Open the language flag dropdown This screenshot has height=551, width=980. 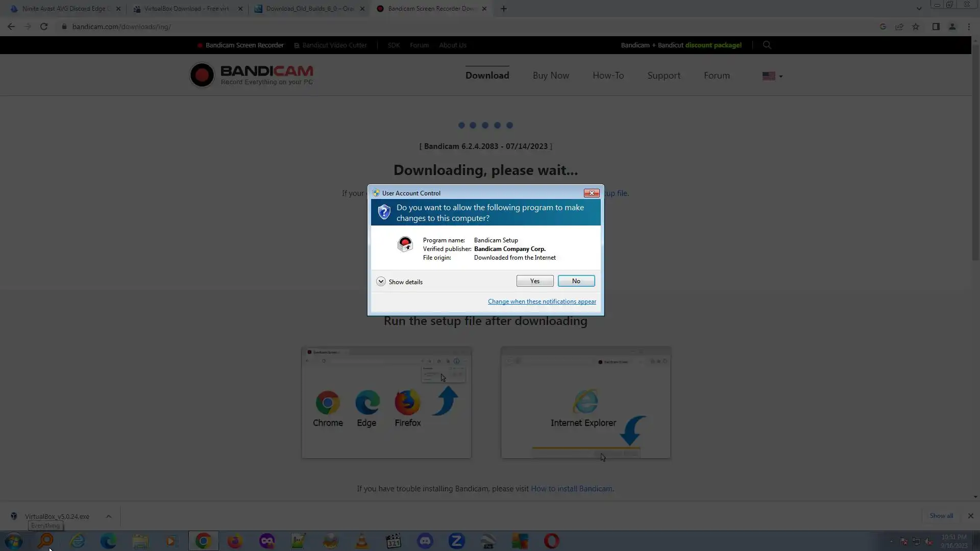[772, 76]
